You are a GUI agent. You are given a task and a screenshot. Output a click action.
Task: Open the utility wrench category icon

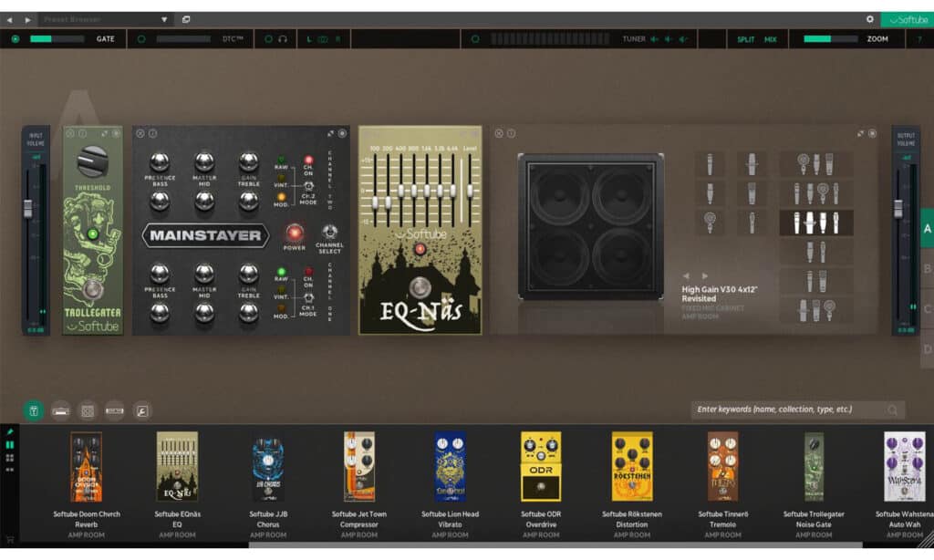coord(141,410)
